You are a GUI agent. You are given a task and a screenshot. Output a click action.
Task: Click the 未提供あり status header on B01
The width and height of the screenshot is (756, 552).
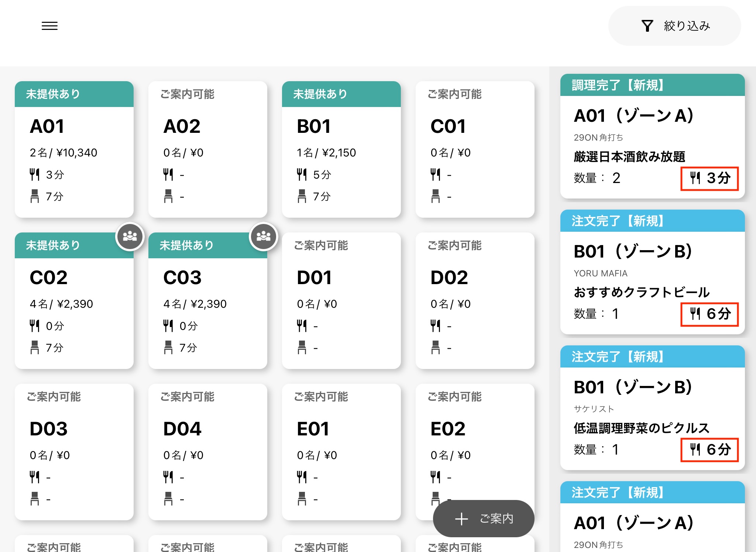point(341,94)
